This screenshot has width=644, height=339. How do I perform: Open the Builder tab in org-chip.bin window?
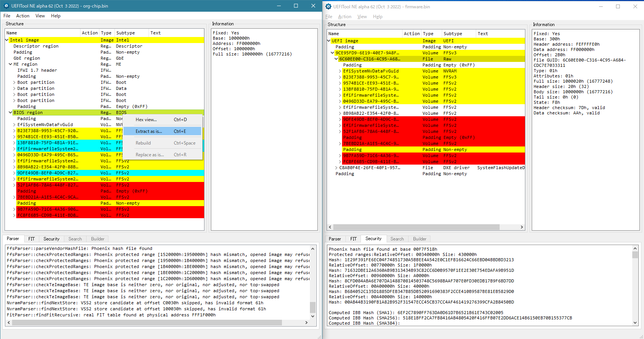(98, 239)
